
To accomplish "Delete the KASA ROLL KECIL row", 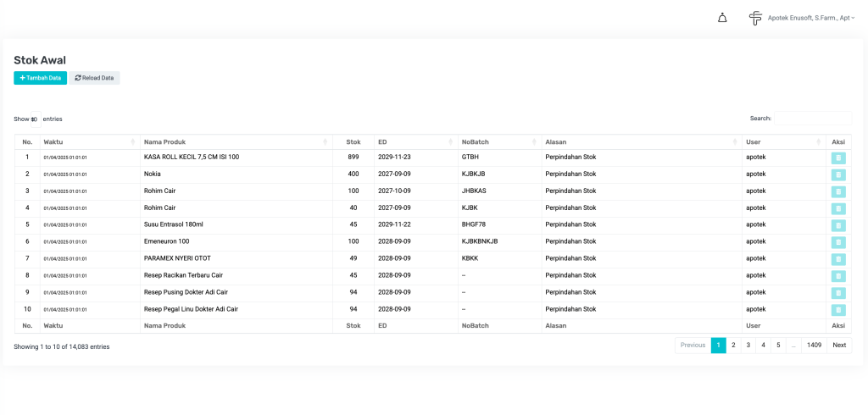I will (837, 158).
